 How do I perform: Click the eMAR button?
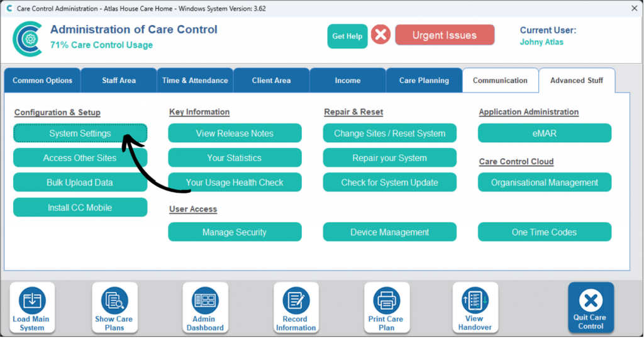tap(545, 133)
